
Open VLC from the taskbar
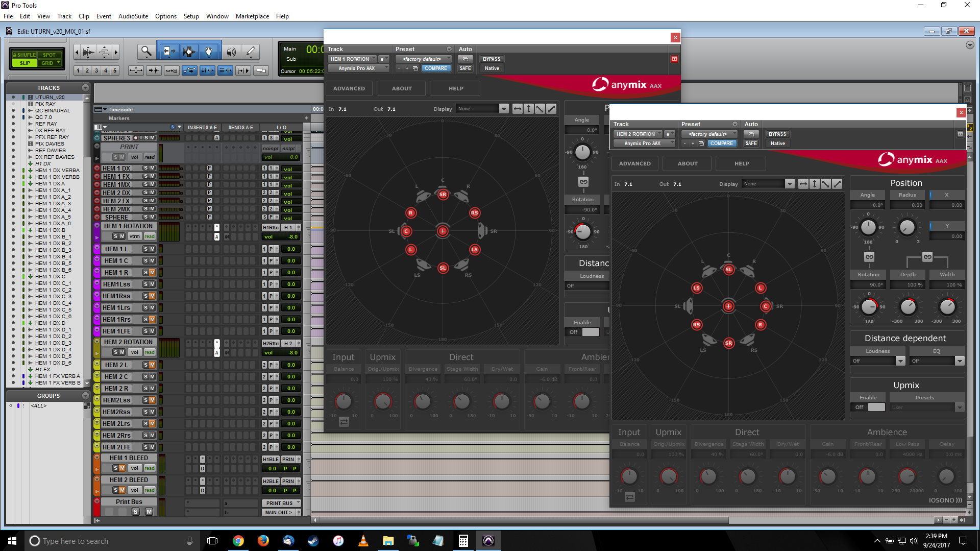pos(363,541)
